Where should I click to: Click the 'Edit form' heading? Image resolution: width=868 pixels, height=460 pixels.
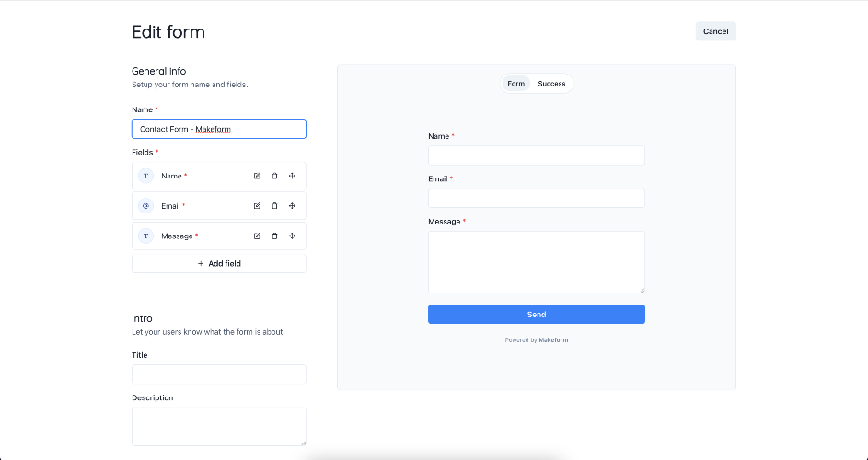168,32
